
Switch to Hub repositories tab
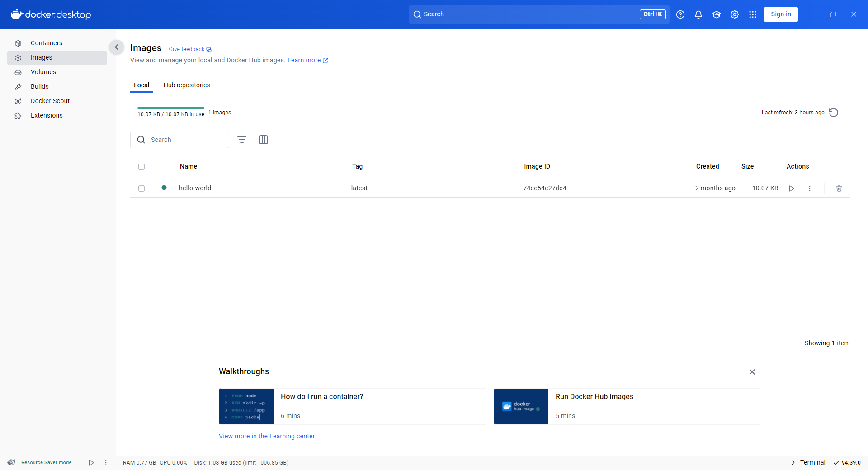(187, 85)
